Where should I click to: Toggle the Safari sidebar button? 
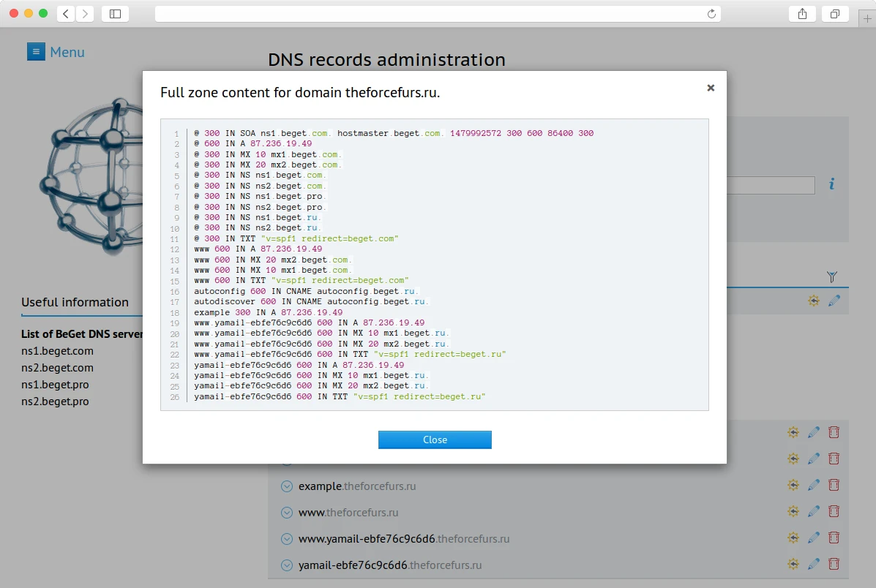[115, 14]
